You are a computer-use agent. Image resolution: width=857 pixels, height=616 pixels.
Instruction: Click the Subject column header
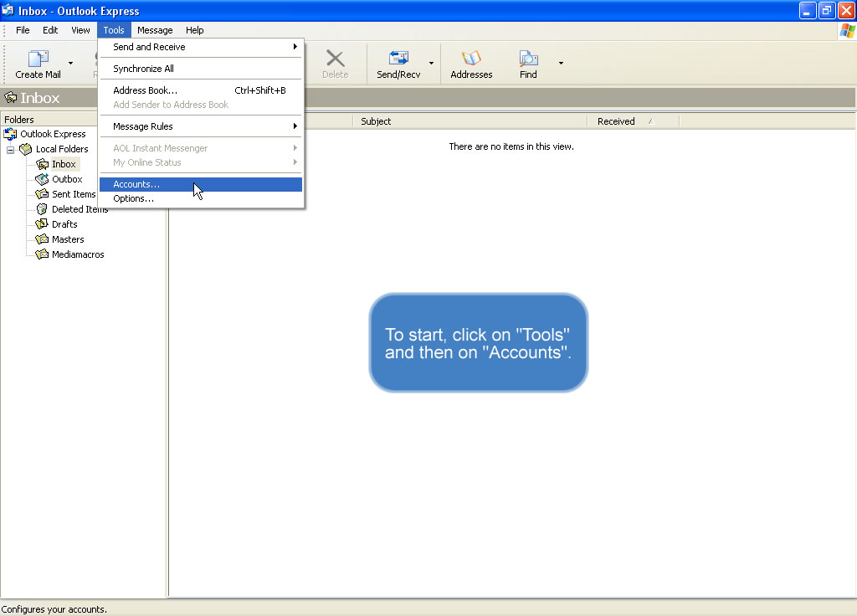pyautogui.click(x=377, y=121)
